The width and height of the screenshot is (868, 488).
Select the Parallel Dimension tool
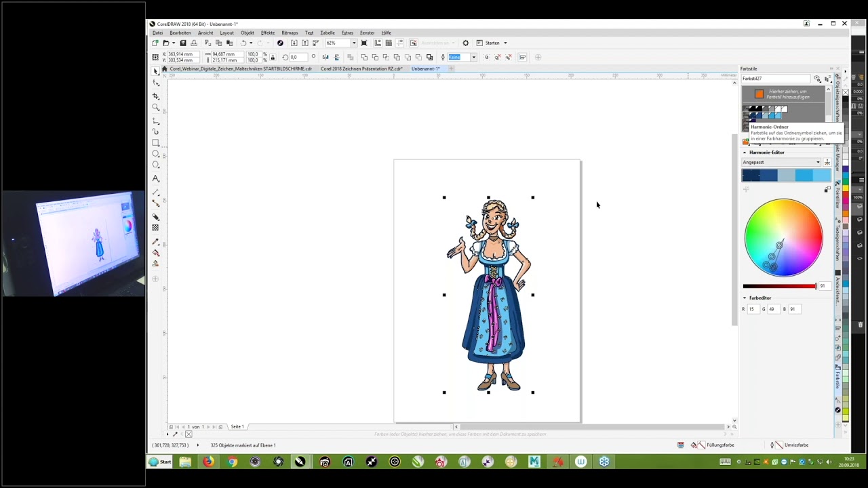tap(155, 192)
